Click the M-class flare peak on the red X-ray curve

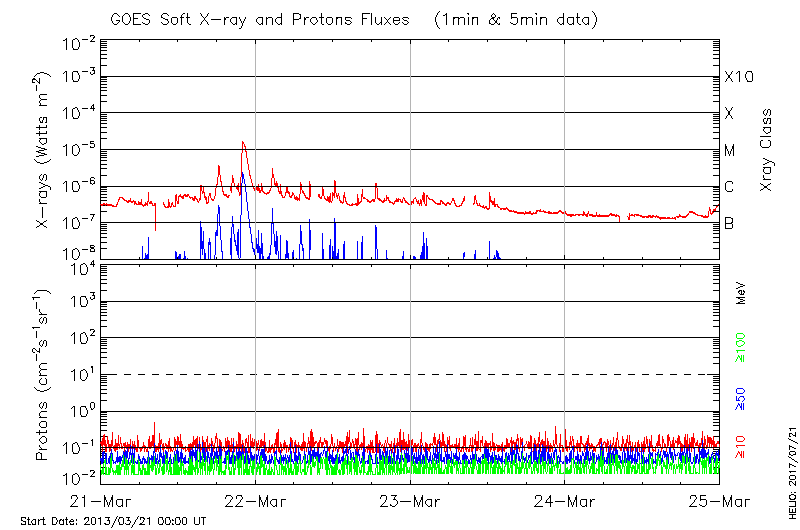click(243, 143)
